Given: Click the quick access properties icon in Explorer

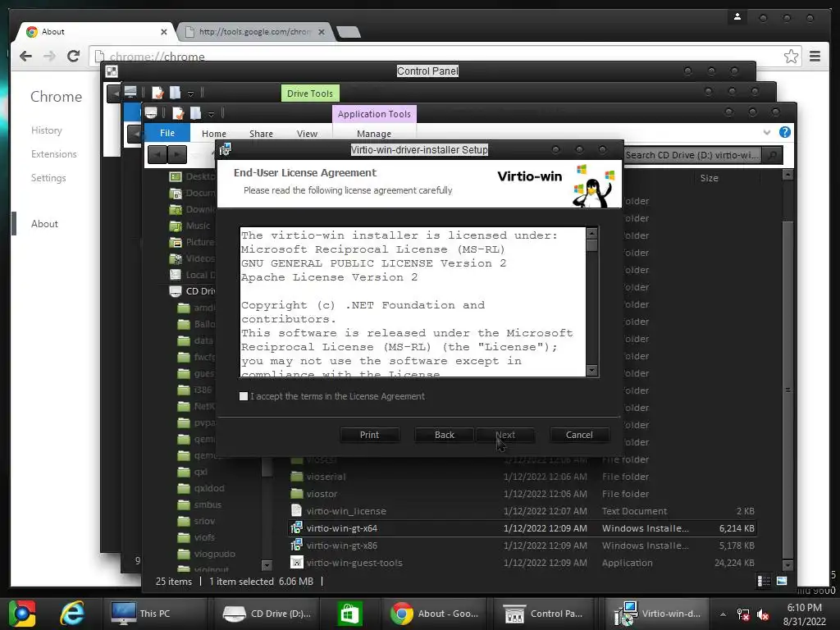Looking at the screenshot, I should click(x=178, y=113).
